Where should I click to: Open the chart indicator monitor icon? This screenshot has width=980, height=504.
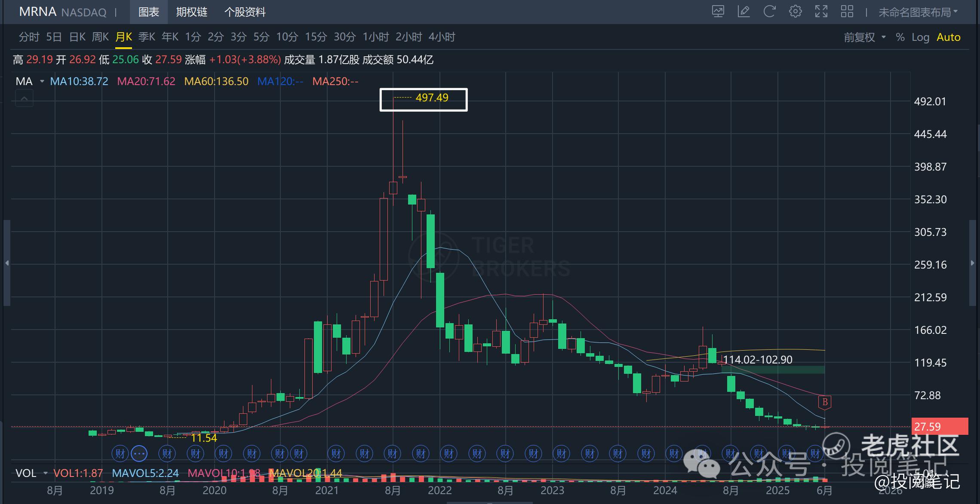718,12
